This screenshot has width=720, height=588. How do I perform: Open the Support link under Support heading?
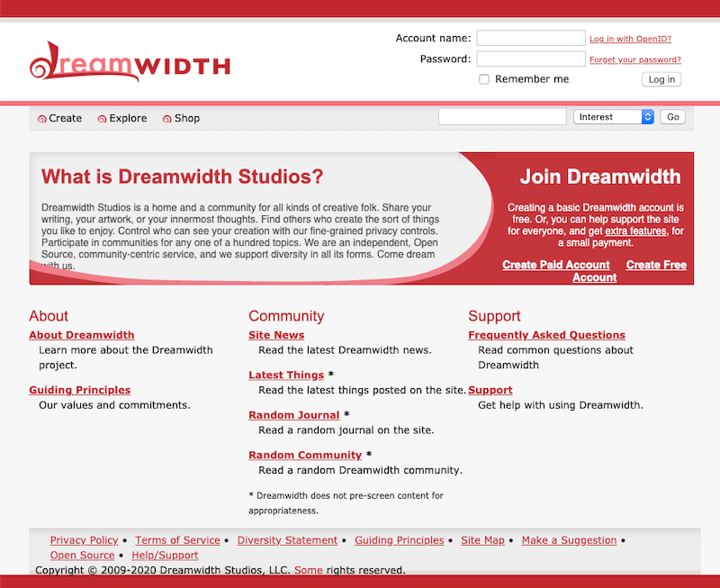(x=490, y=390)
